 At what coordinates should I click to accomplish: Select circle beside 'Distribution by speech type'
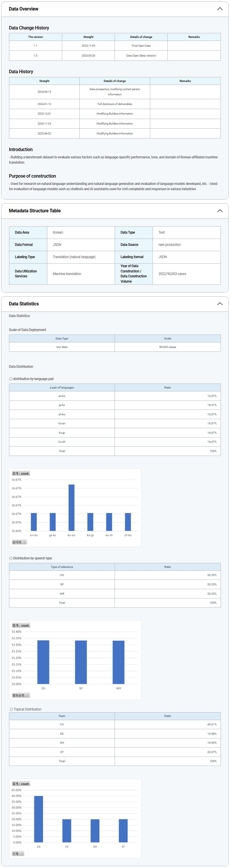coord(11,558)
